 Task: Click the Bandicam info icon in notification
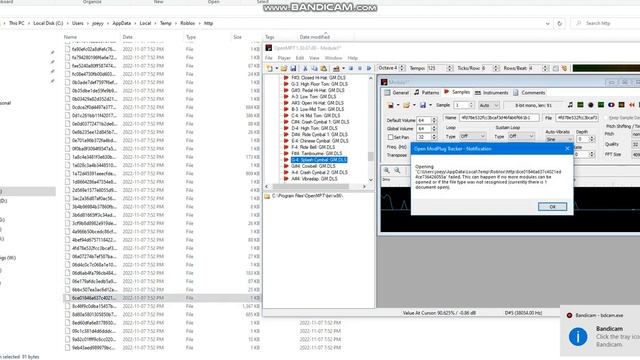pyautogui.click(x=578, y=337)
